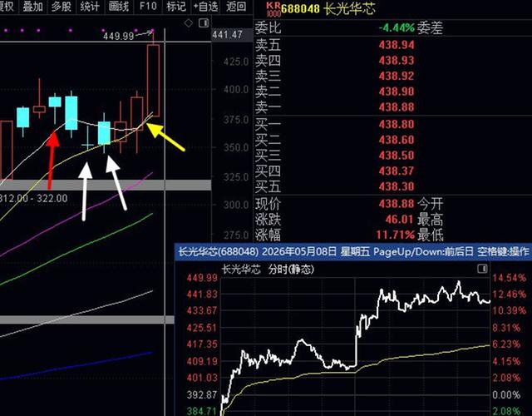Click the 392.87 baseline price label
The width and height of the screenshot is (532, 416).
pyautogui.click(x=201, y=394)
